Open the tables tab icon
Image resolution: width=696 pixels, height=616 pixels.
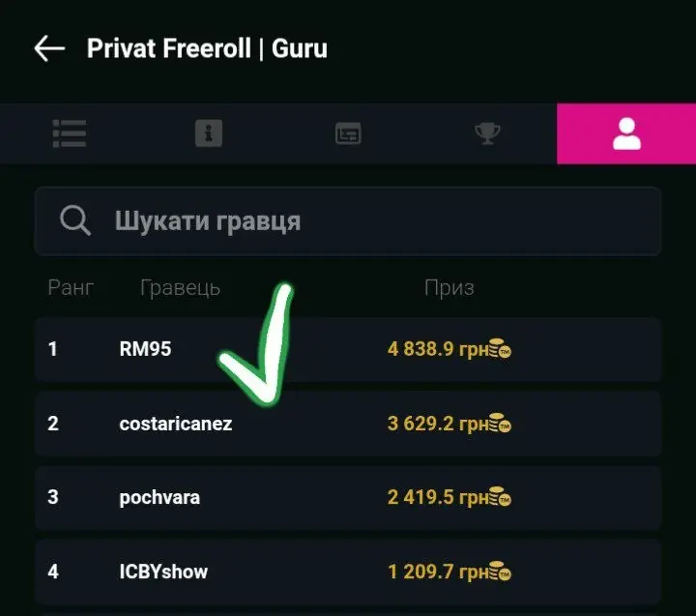coord(348,133)
